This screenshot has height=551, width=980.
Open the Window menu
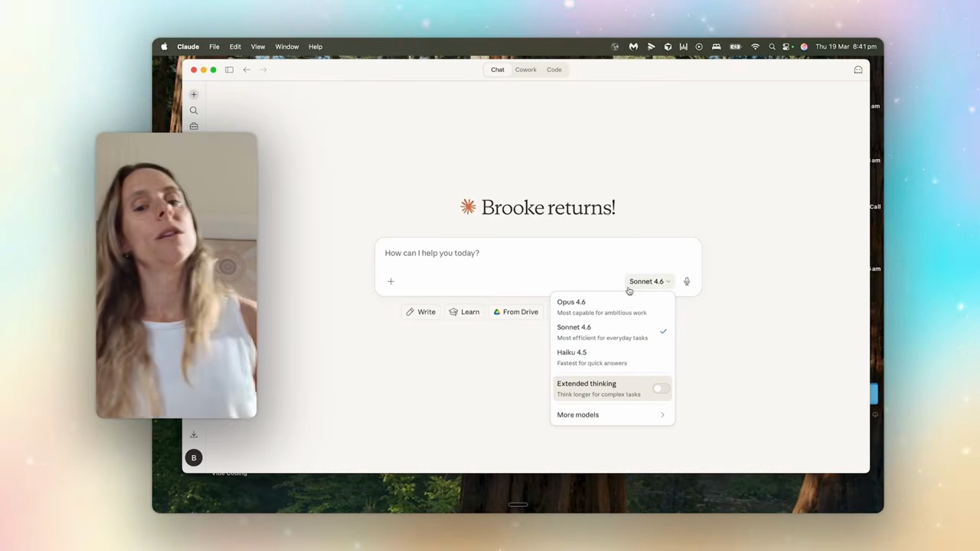287,47
